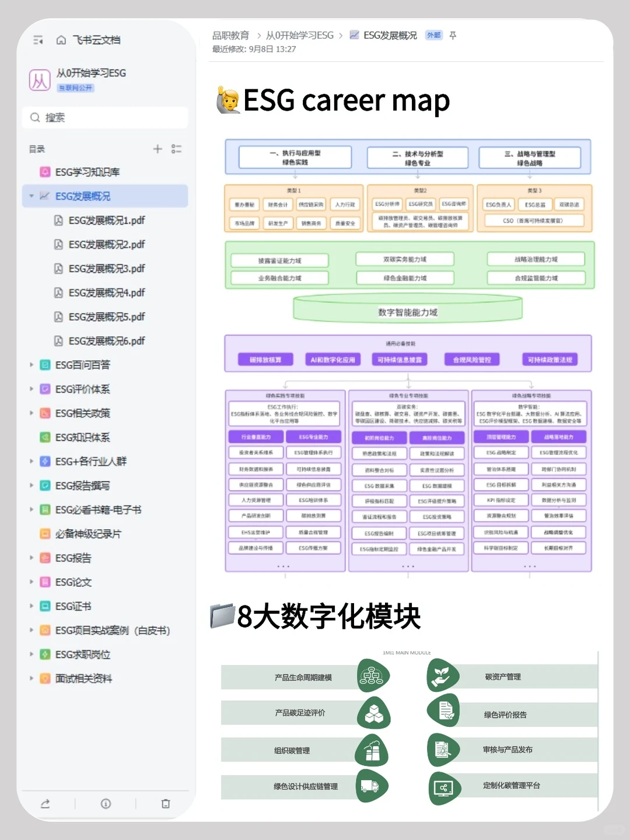The height and width of the screenshot is (840, 630).
Task: Add a new entry with the plus icon beside 目录
Action: 157,149
